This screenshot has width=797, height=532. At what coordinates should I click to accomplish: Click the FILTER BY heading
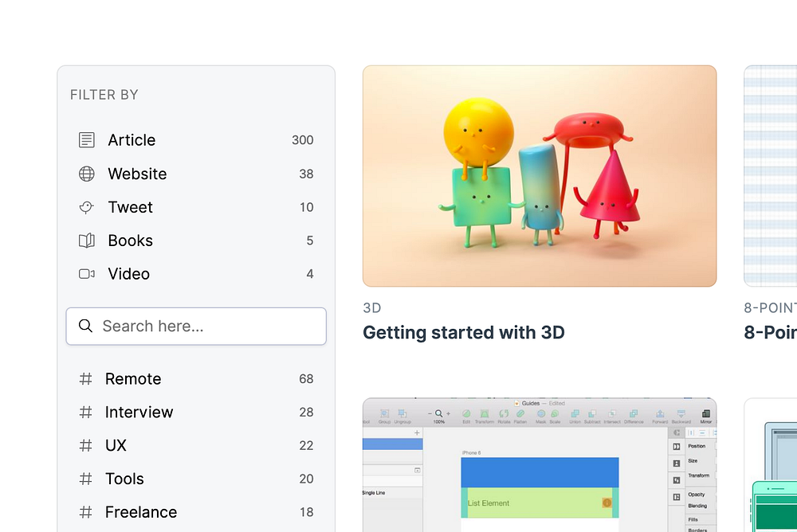pyautogui.click(x=104, y=95)
